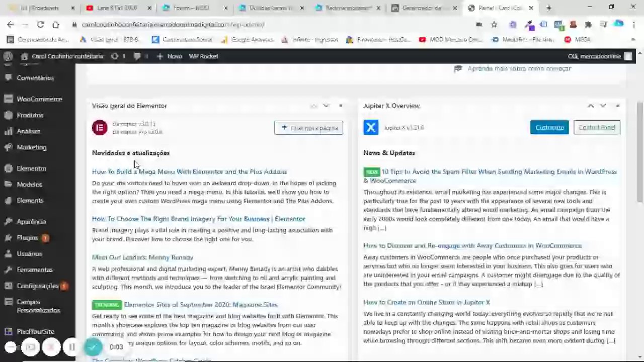Click 'Aprenda mais sobre como começar' link
The width and height of the screenshot is (644, 362).
[519, 68]
